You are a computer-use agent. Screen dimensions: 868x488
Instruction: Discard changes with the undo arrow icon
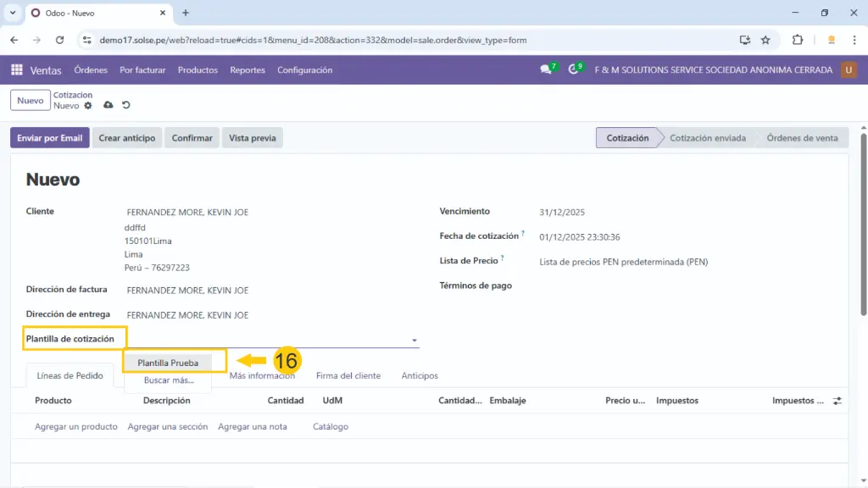coord(126,105)
